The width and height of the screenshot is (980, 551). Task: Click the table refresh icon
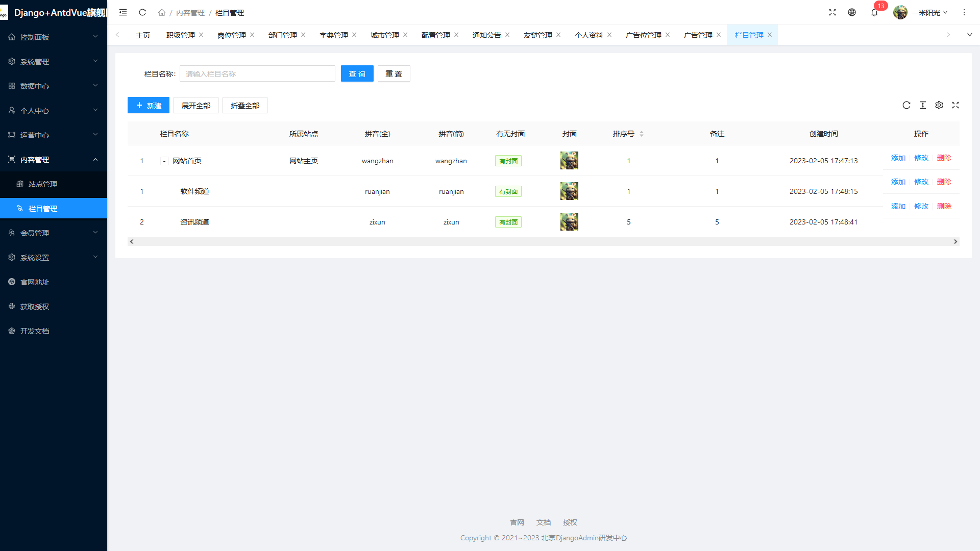click(906, 105)
